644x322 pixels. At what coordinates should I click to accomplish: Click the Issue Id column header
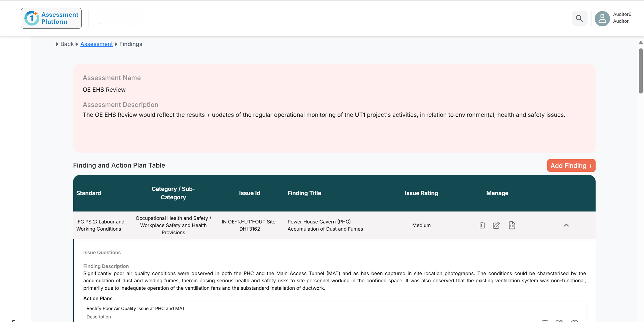pos(249,193)
